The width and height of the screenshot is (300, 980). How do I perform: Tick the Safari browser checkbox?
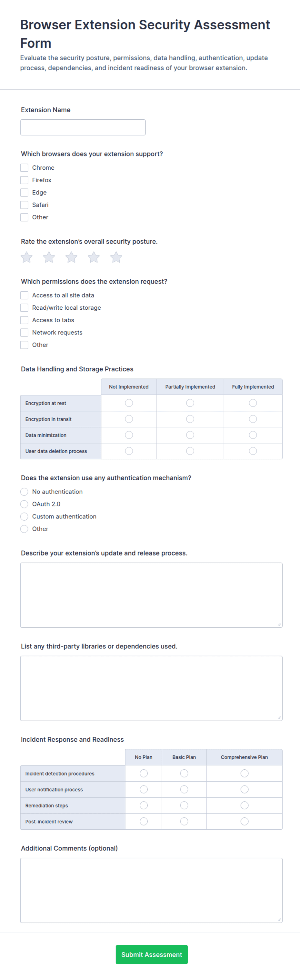click(24, 205)
